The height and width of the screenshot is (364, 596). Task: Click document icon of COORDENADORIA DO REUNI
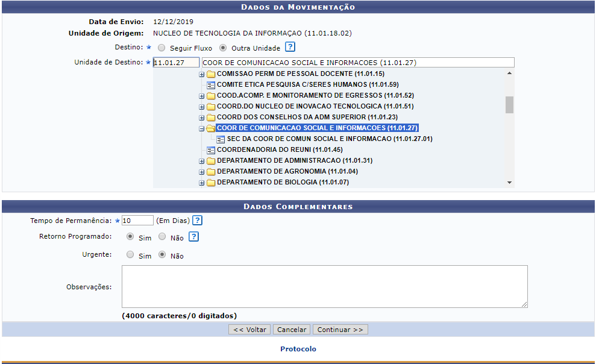click(x=211, y=150)
